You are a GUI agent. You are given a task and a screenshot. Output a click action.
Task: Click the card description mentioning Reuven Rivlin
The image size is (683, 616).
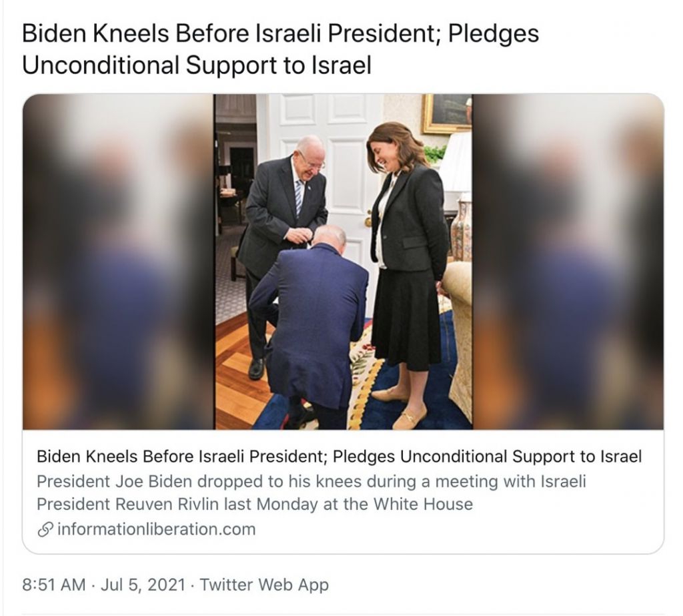pos(311,493)
